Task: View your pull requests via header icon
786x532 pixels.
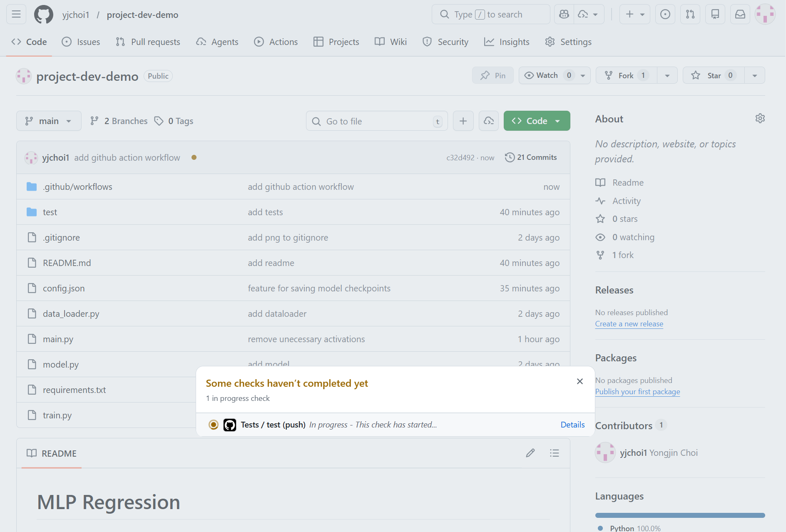Action: 690,14
